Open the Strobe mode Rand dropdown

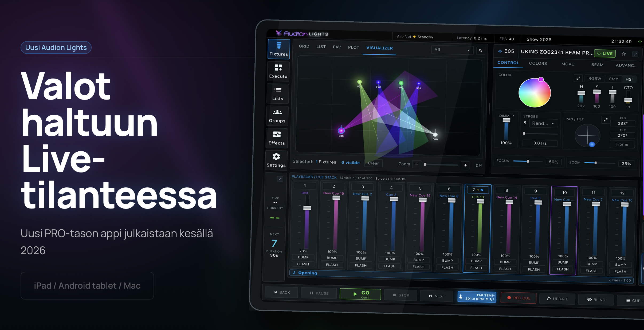click(543, 123)
